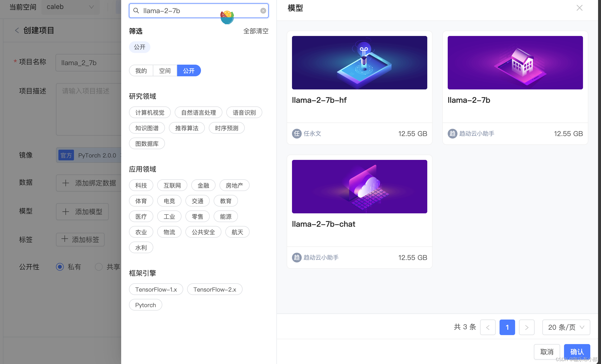Image resolution: width=601 pixels, height=364 pixels.
Task: Clear the search field with X icon
Action: click(263, 11)
